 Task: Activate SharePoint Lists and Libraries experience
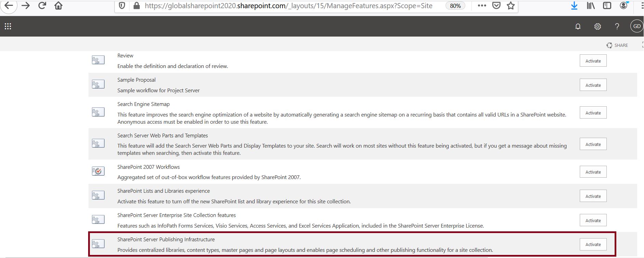coord(593,196)
